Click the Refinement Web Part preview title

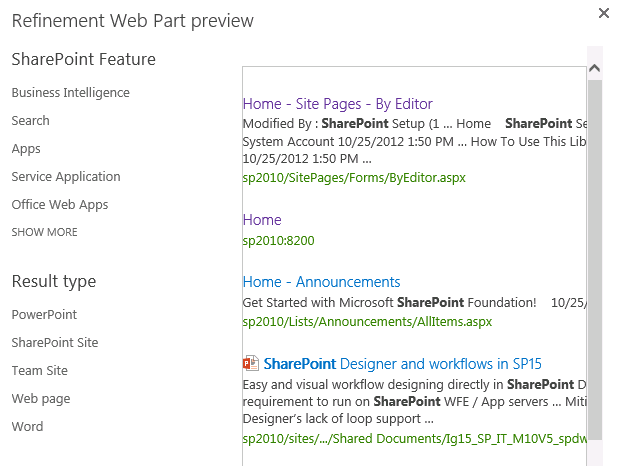(133, 21)
